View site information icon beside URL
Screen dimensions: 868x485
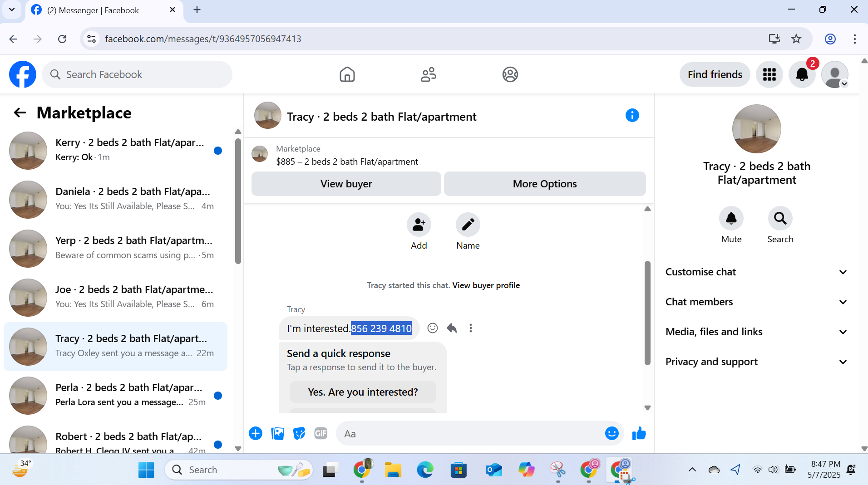pos(91,39)
